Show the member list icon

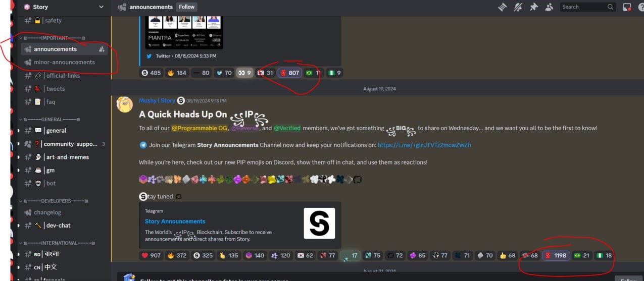pyautogui.click(x=549, y=7)
